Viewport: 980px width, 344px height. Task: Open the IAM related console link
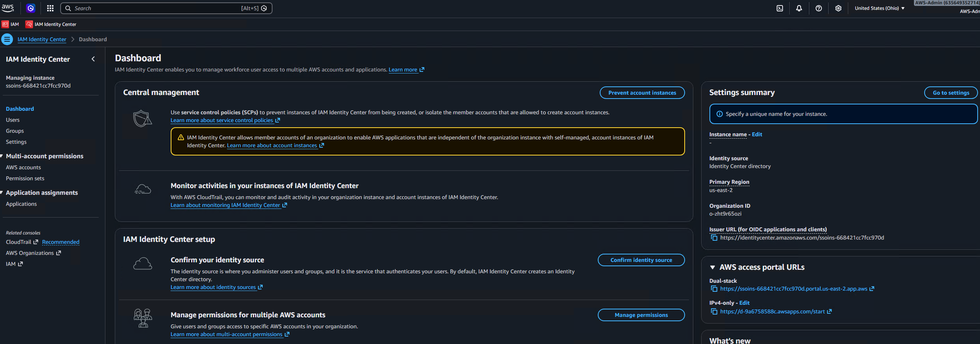[x=14, y=264]
